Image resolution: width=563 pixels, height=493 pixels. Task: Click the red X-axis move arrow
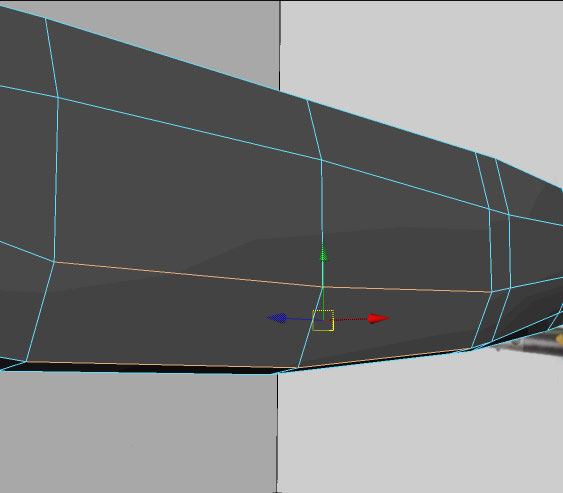pos(378,318)
